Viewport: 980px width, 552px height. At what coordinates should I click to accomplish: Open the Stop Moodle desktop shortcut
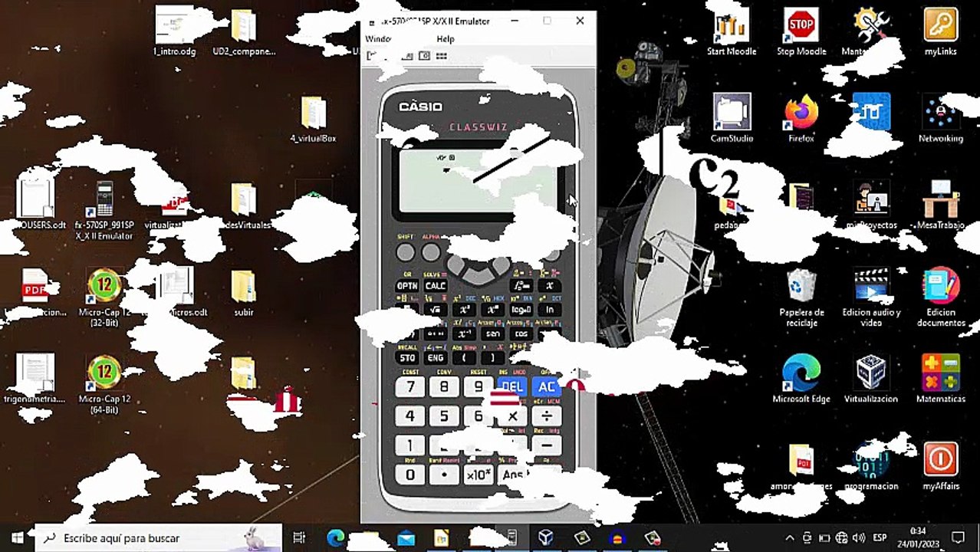pyautogui.click(x=801, y=32)
